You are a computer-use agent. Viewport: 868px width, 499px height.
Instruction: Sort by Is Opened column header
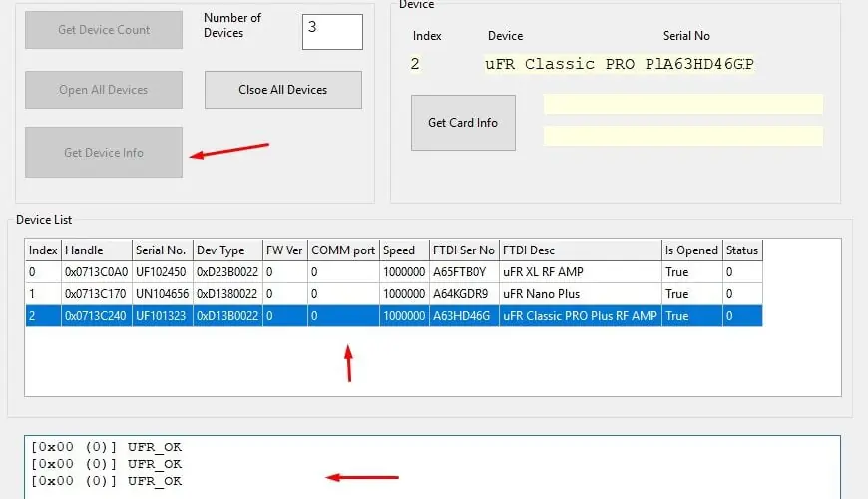(x=690, y=250)
